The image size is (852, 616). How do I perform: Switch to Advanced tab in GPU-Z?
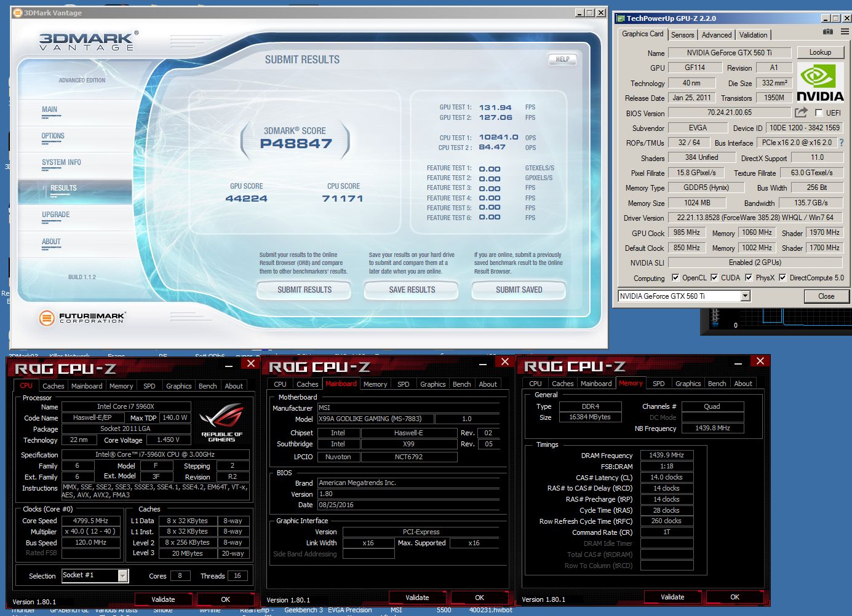717,35
